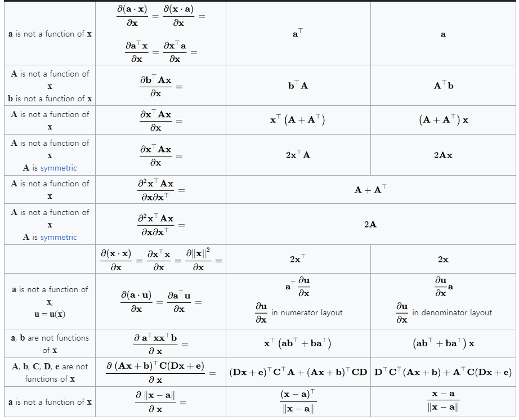Select the u = u(x) condition text
The image size is (519, 420).
[50, 314]
